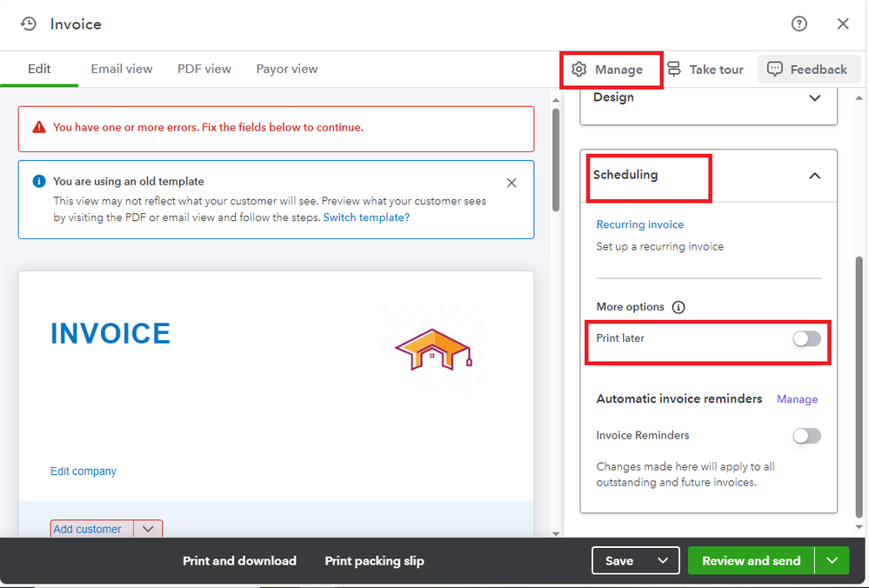Click the Manage gear icon
Image resolution: width=869 pixels, height=588 pixels.
pos(579,70)
